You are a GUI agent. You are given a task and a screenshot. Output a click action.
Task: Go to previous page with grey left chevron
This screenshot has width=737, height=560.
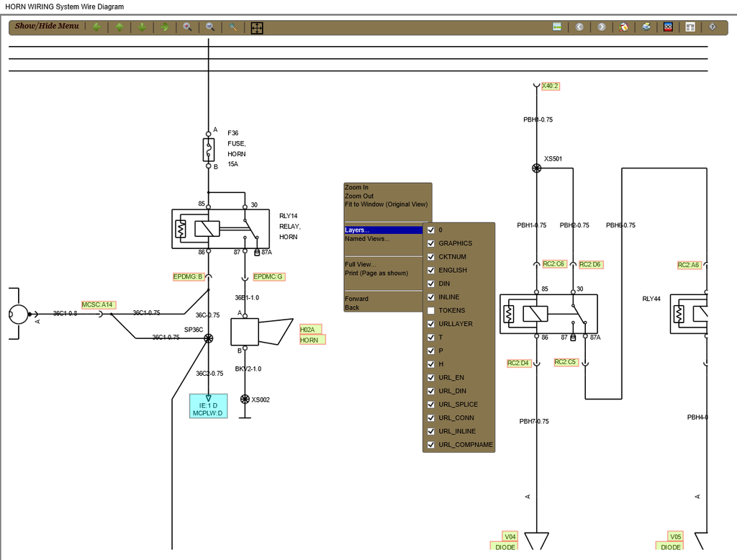pos(579,27)
